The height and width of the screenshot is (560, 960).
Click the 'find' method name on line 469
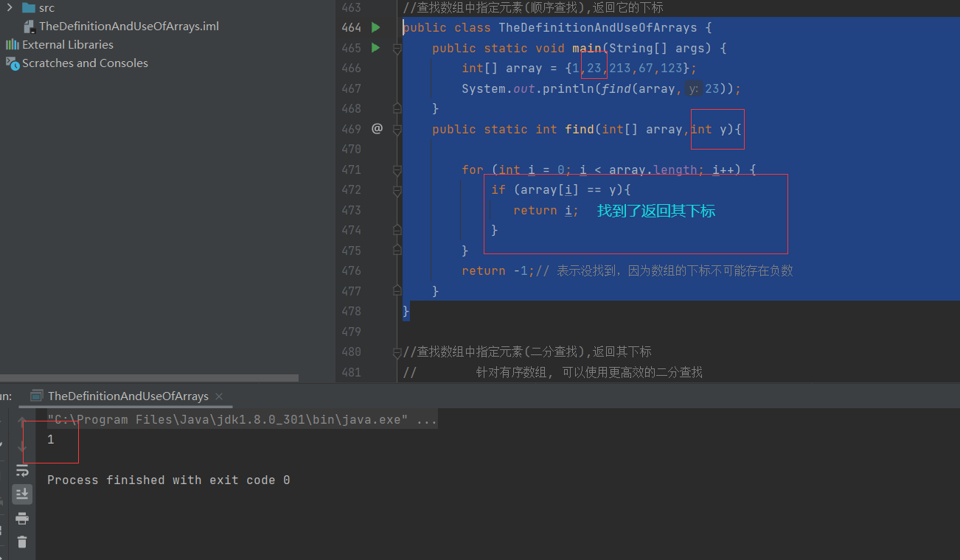point(580,129)
